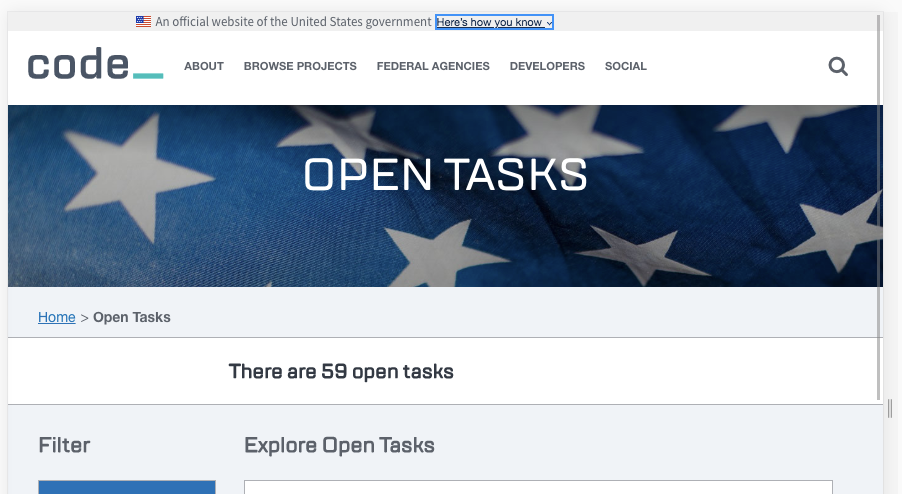The image size is (902, 494).
Task: Click the Explore Open Tasks heading
Action: click(339, 445)
